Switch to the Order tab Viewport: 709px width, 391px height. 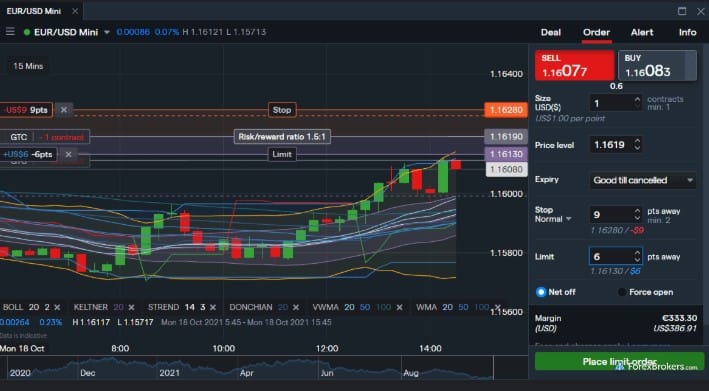[596, 32]
